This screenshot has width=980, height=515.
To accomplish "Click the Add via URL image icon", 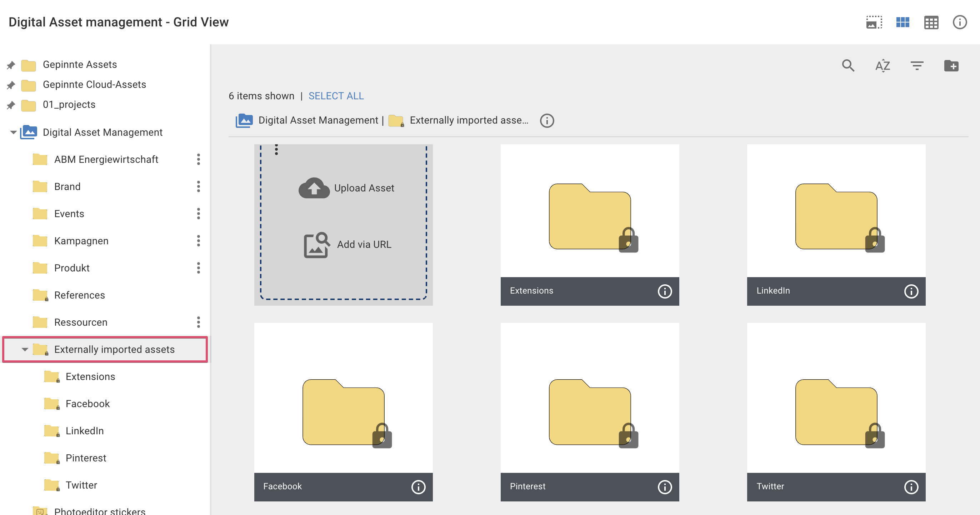I will point(316,245).
